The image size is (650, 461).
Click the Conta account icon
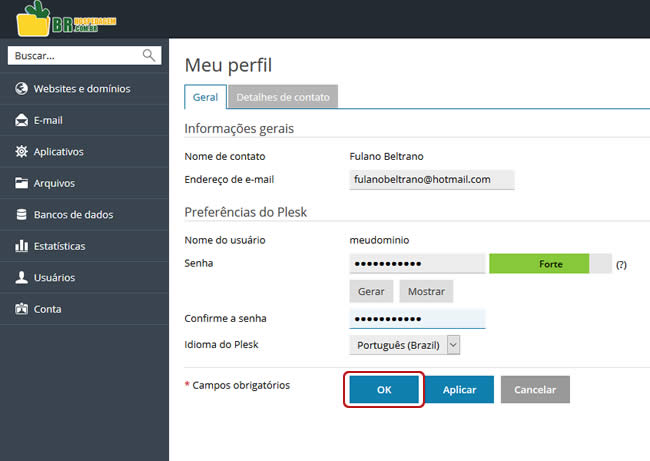(x=22, y=309)
